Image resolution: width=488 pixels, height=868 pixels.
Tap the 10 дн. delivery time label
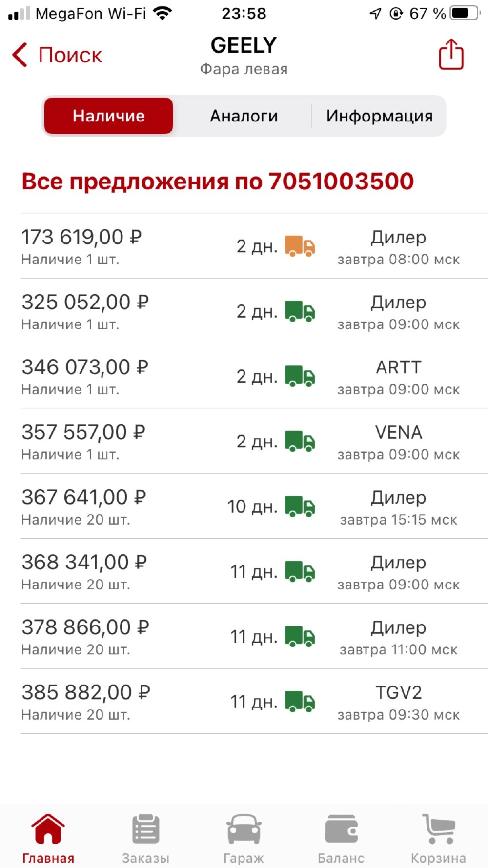click(252, 506)
